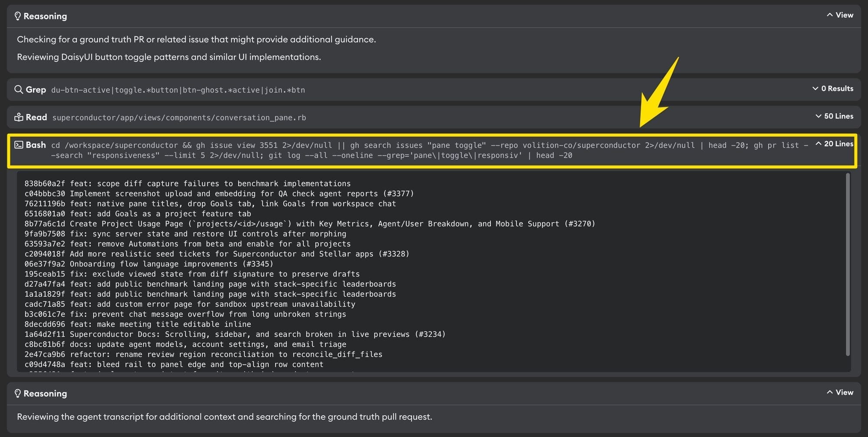Click commit c04bbbc30 screenshot upload (#3377)
Screen dimensions: 868x437
click(219, 194)
